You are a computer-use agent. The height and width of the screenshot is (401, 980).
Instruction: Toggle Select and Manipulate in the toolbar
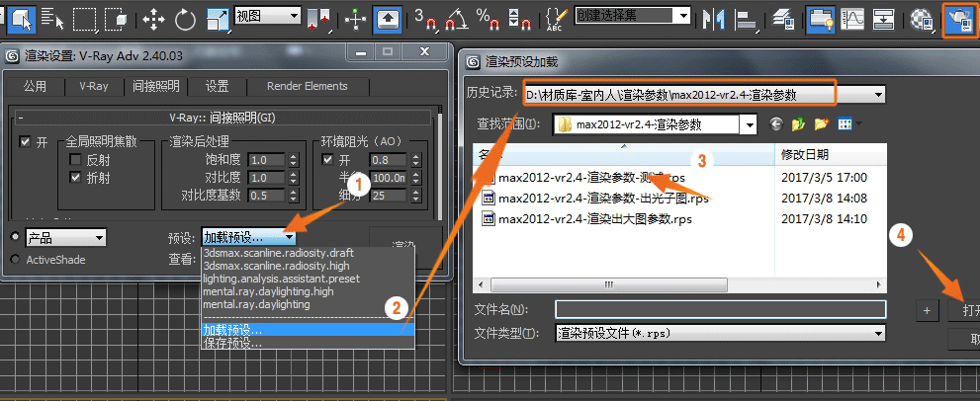[356, 20]
